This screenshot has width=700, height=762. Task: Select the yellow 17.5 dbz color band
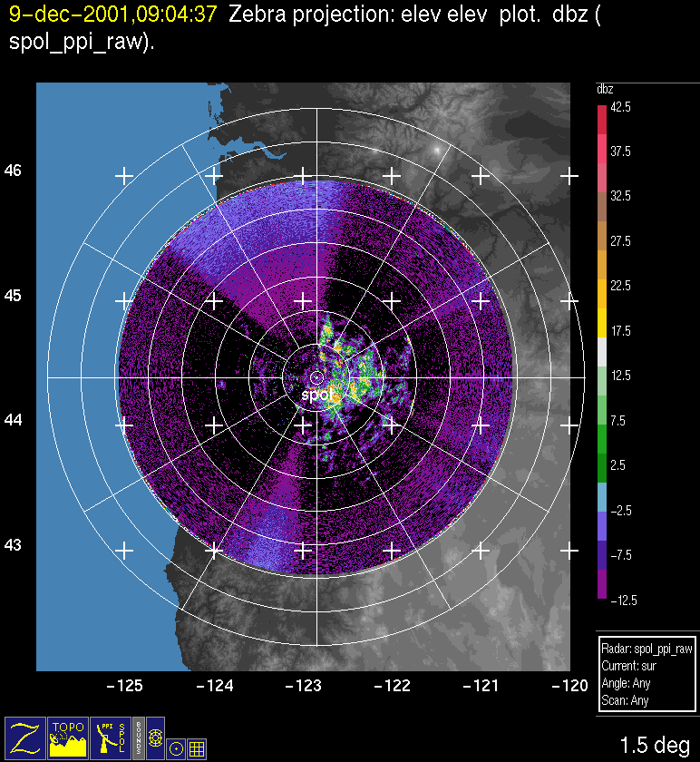coord(602,321)
